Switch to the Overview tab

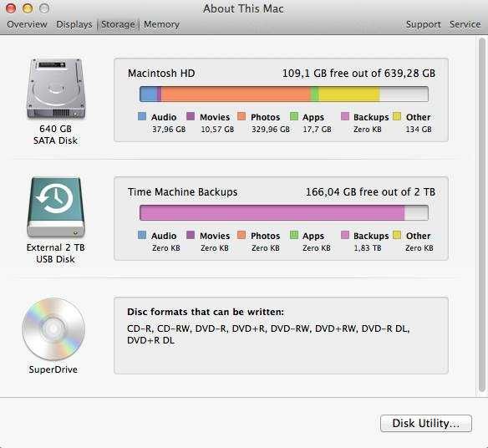(x=27, y=24)
